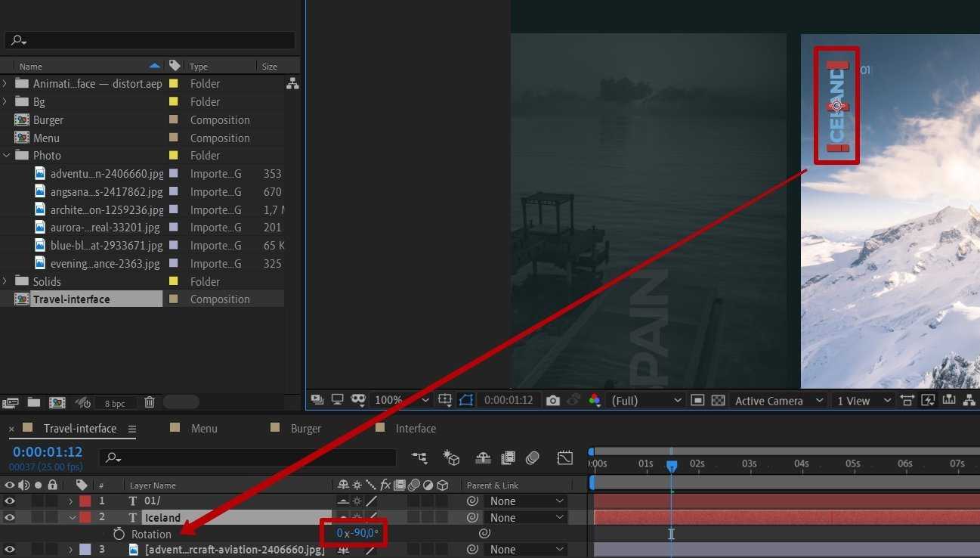Open the viewer magnification 100% dropdown
This screenshot has height=558, width=980.
(x=401, y=400)
